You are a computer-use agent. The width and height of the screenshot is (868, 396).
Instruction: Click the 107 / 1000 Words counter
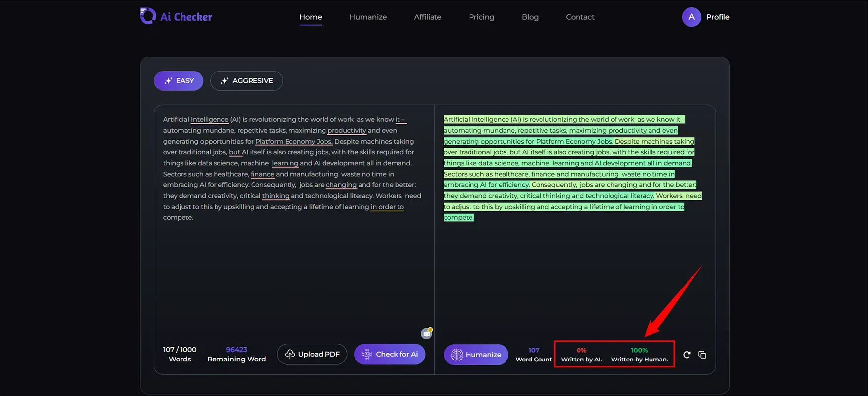click(x=180, y=354)
